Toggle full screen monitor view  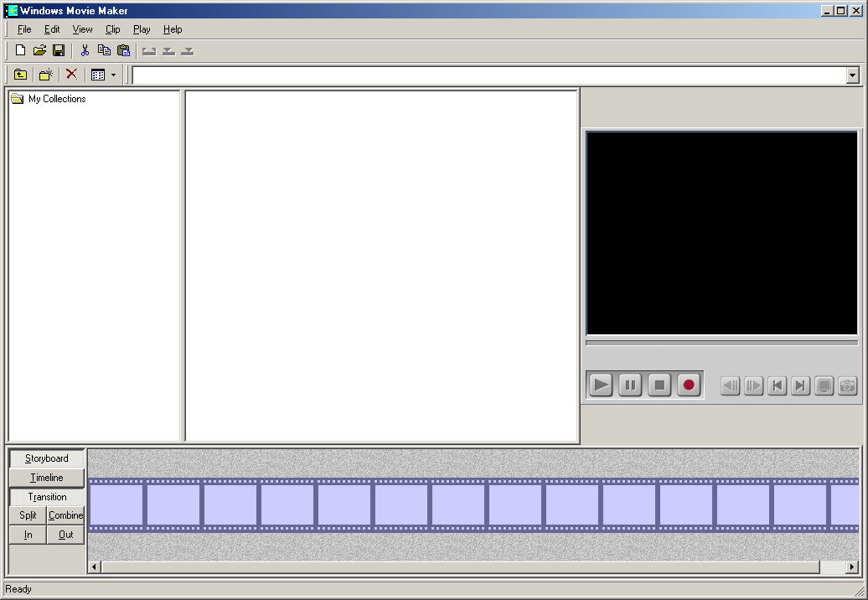(x=824, y=385)
